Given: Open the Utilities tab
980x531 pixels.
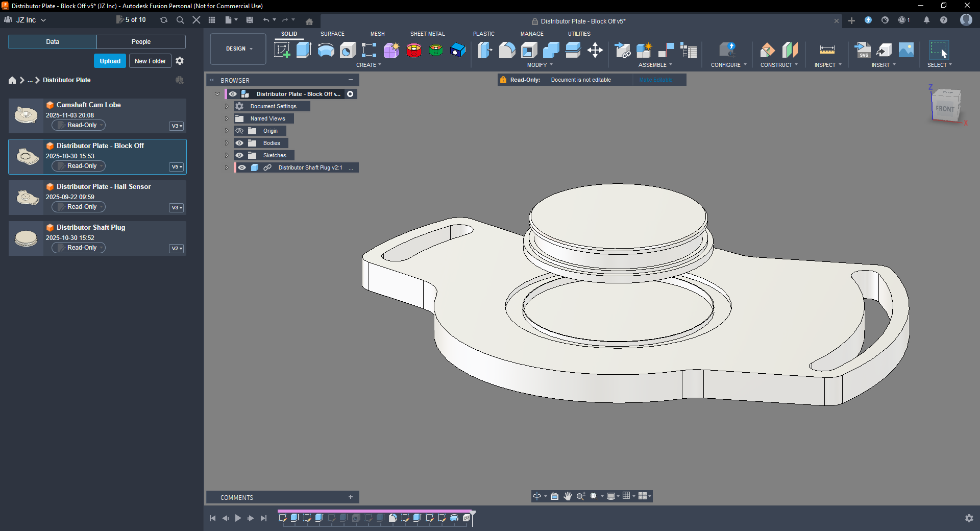Looking at the screenshot, I should pyautogui.click(x=579, y=34).
